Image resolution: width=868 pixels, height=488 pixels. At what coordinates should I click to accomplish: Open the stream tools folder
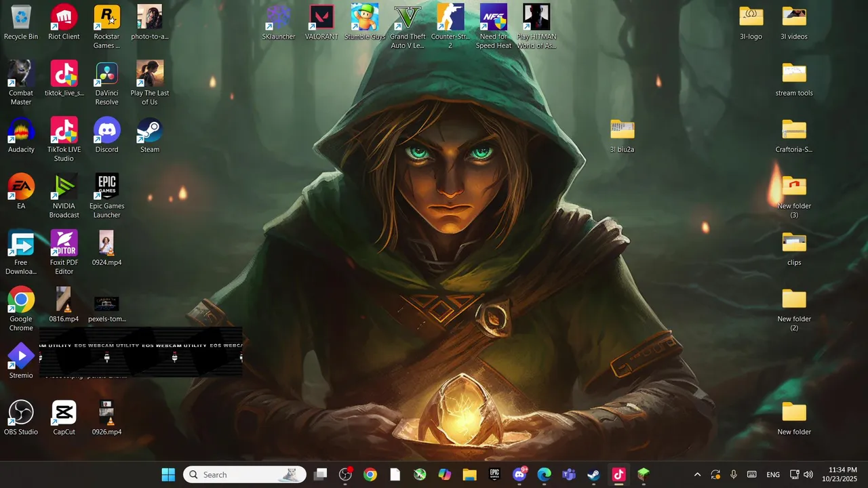(794, 79)
